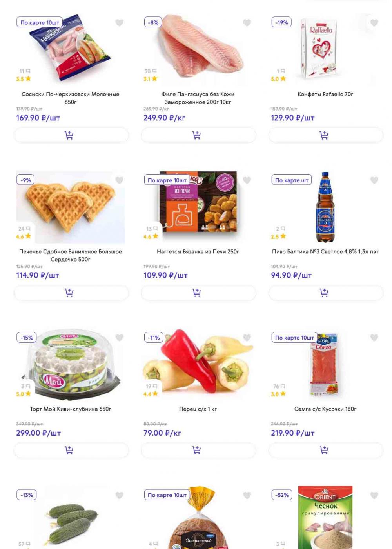Open Филе Пангасиуса без Кожи product title

coord(198,98)
